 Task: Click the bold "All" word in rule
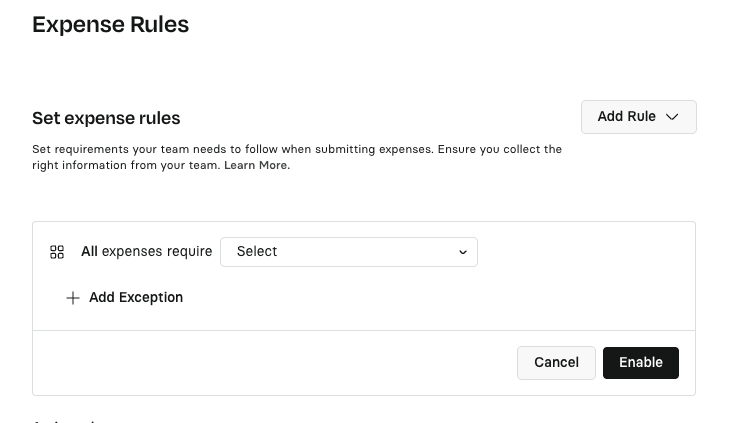pos(89,252)
